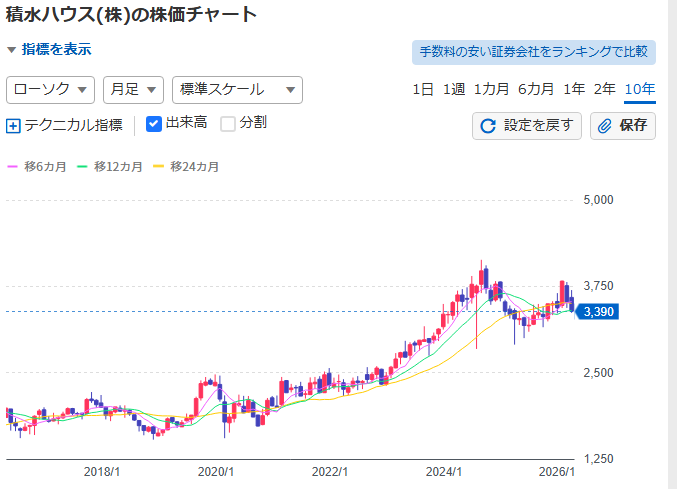Click the reload icon on 設定を戻す

(x=488, y=126)
